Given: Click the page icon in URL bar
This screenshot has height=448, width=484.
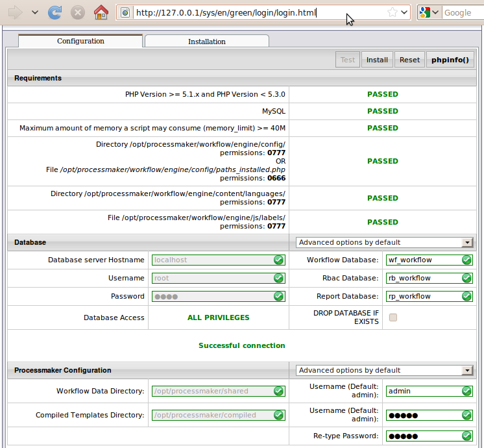Looking at the screenshot, I should tap(126, 12).
